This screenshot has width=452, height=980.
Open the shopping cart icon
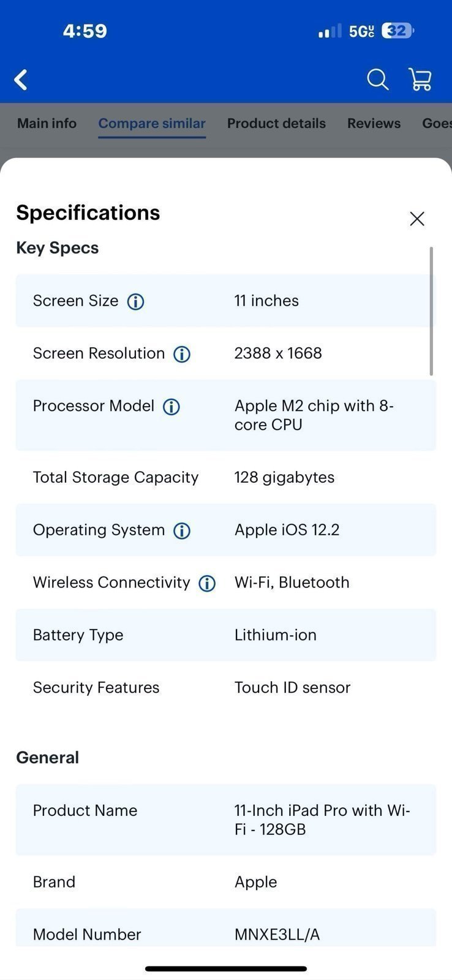(420, 80)
